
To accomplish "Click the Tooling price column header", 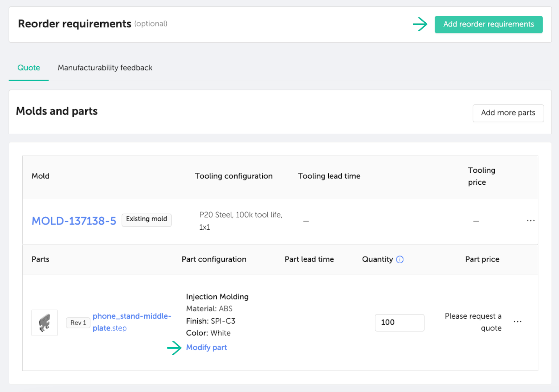I will coord(481,176).
